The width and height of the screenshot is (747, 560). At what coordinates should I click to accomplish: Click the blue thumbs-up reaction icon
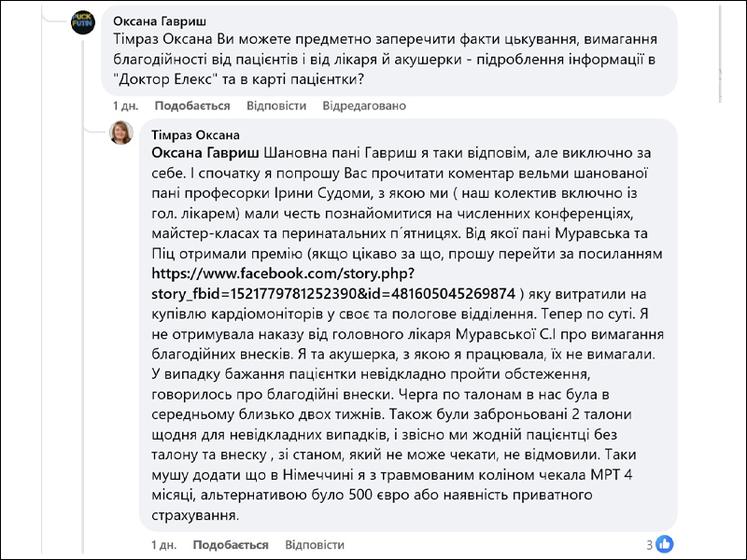(x=665, y=544)
